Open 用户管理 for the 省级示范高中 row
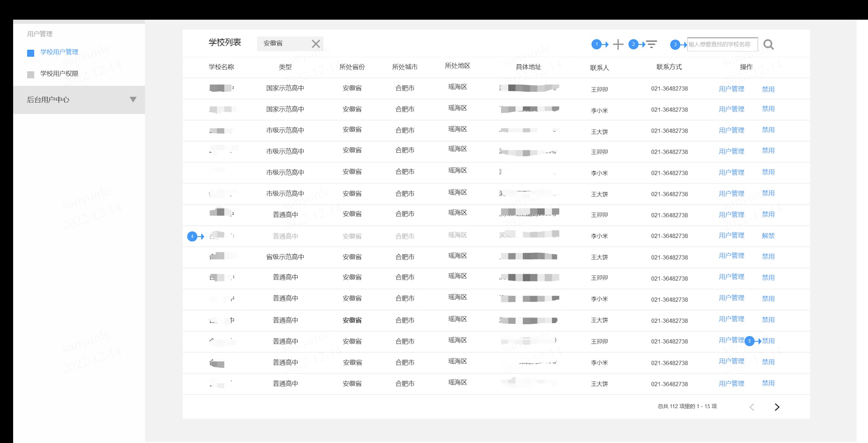This screenshot has height=443, width=868. [x=731, y=256]
